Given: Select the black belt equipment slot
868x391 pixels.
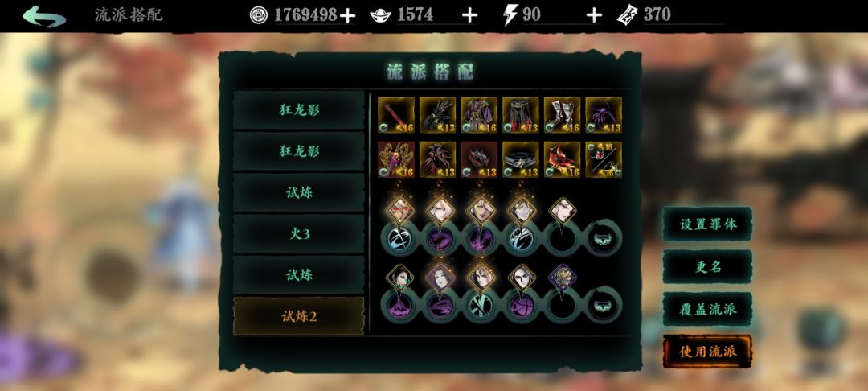Looking at the screenshot, I should tap(520, 159).
